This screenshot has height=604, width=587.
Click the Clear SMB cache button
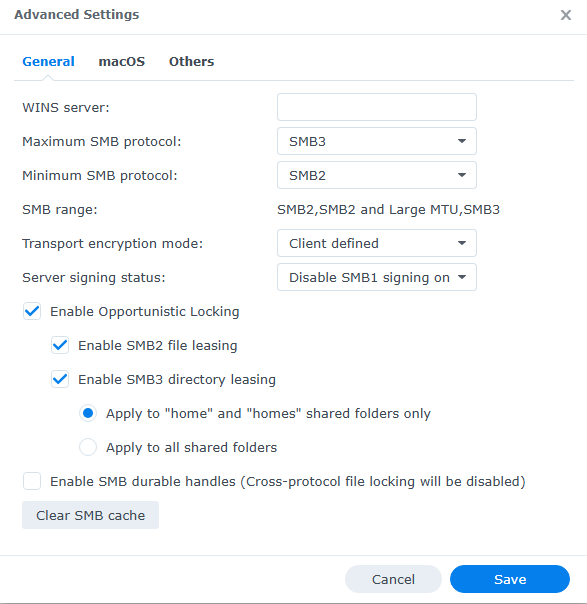click(x=91, y=515)
